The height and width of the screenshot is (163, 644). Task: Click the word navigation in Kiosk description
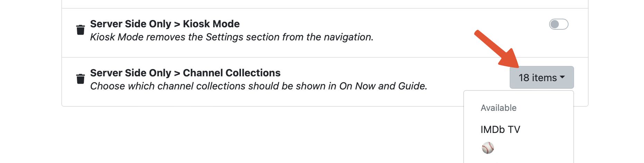pyautogui.click(x=348, y=37)
